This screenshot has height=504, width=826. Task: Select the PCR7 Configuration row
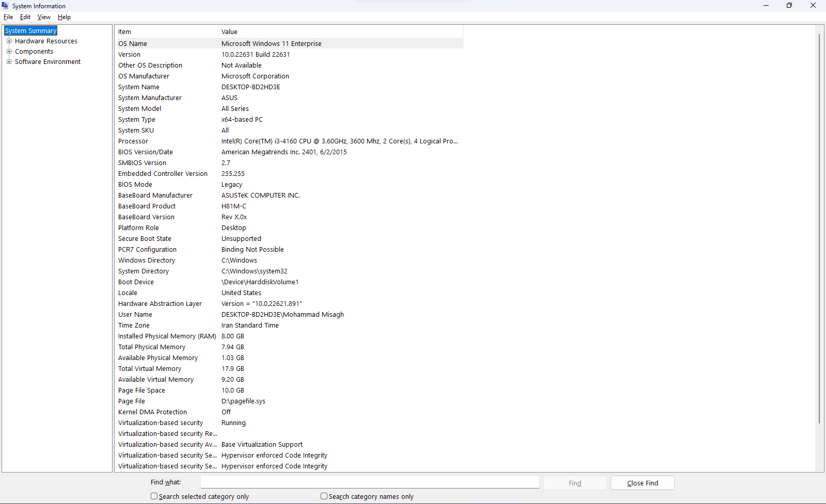(x=289, y=250)
